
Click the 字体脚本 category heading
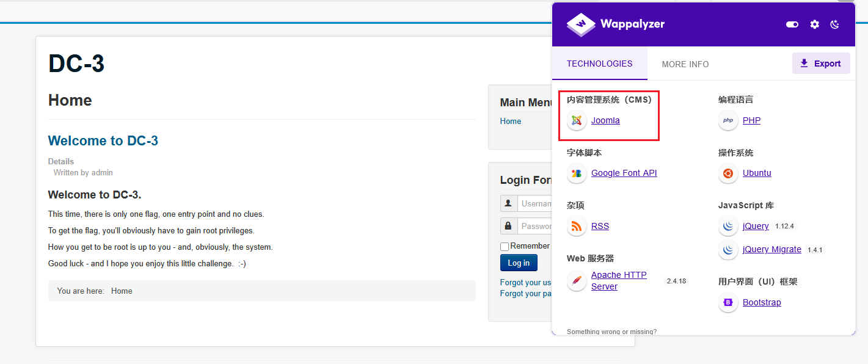point(584,153)
